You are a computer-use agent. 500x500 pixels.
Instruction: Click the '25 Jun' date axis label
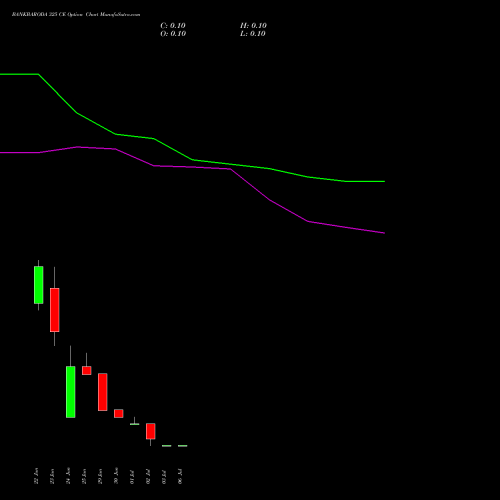point(84,476)
